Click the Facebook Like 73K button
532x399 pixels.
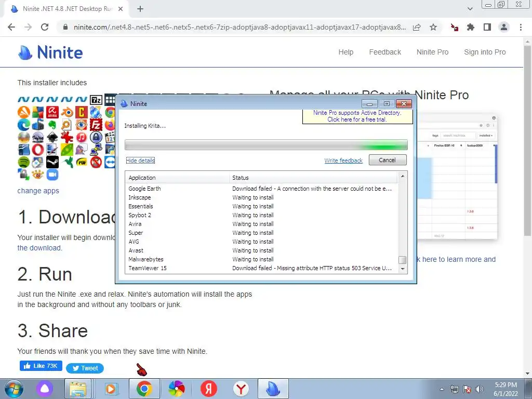[x=41, y=366]
